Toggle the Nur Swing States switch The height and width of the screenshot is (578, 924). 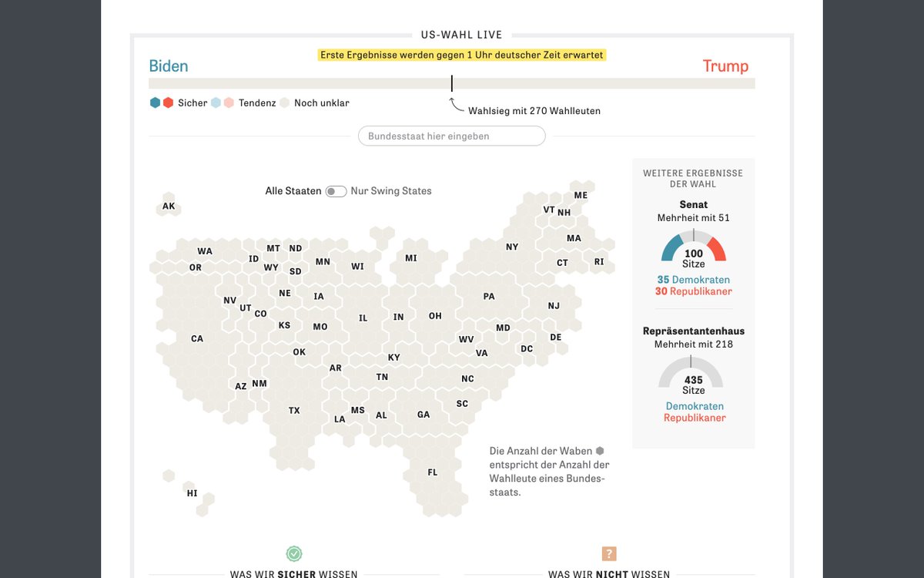[336, 191]
